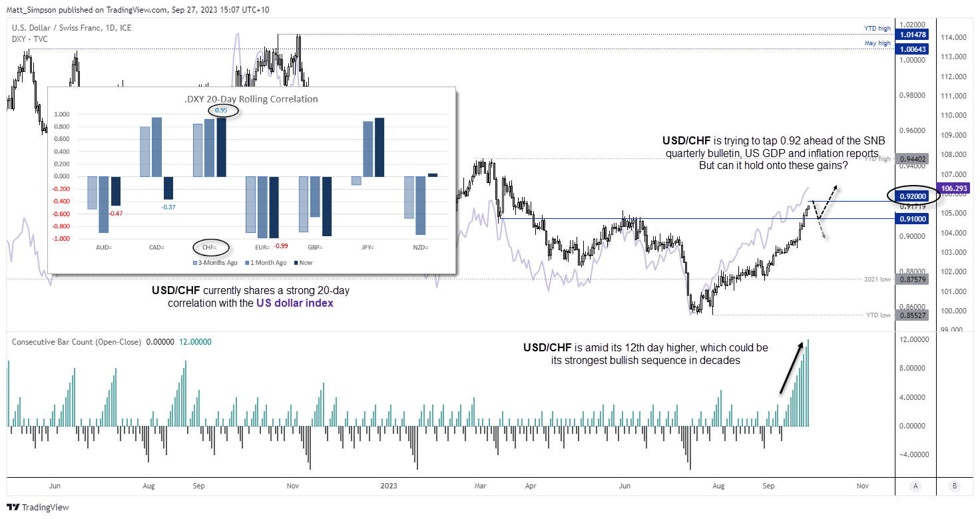
Task: Click the 114.000 DXY axis tick
Action: [x=953, y=37]
